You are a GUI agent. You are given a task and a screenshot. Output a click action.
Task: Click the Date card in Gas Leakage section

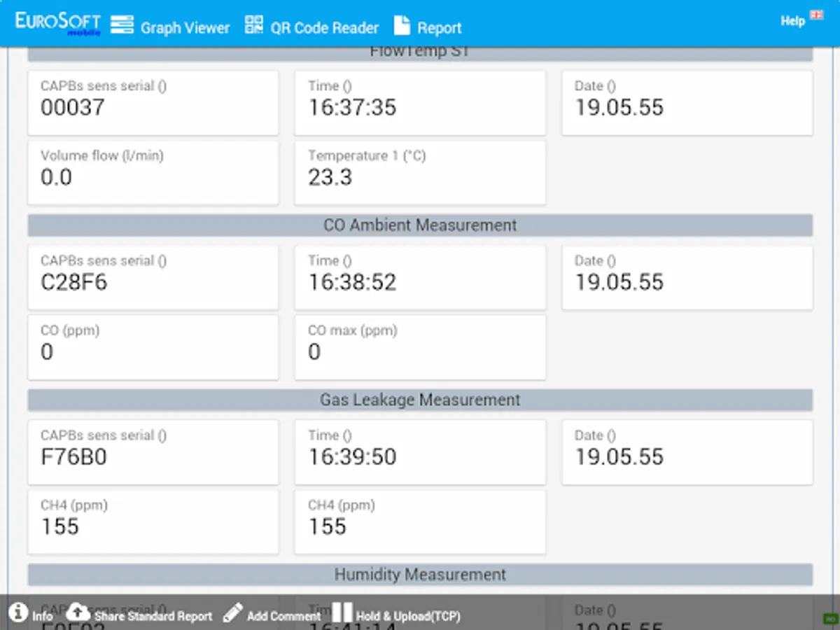(x=687, y=452)
